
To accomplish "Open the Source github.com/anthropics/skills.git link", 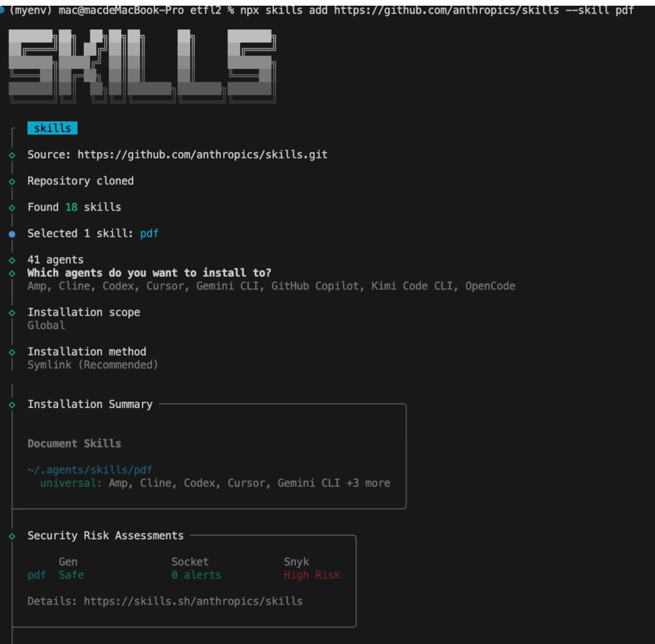I will pyautogui.click(x=202, y=155).
